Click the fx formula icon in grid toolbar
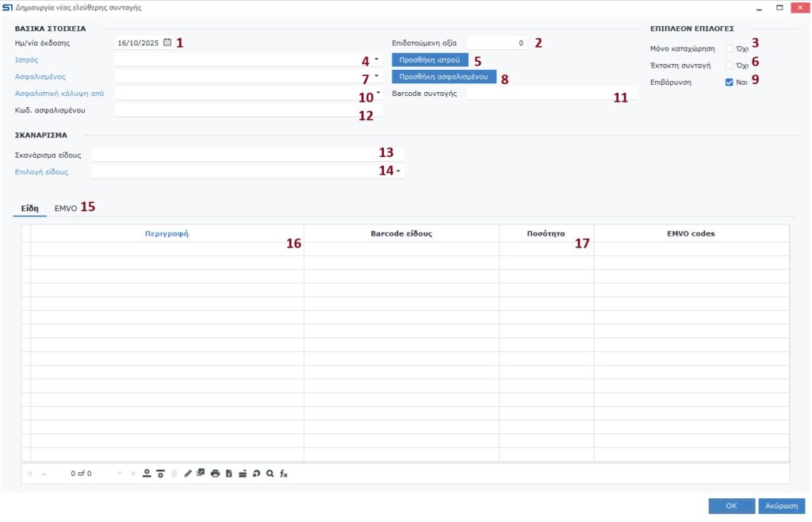The height and width of the screenshot is (522, 812). tap(284, 473)
